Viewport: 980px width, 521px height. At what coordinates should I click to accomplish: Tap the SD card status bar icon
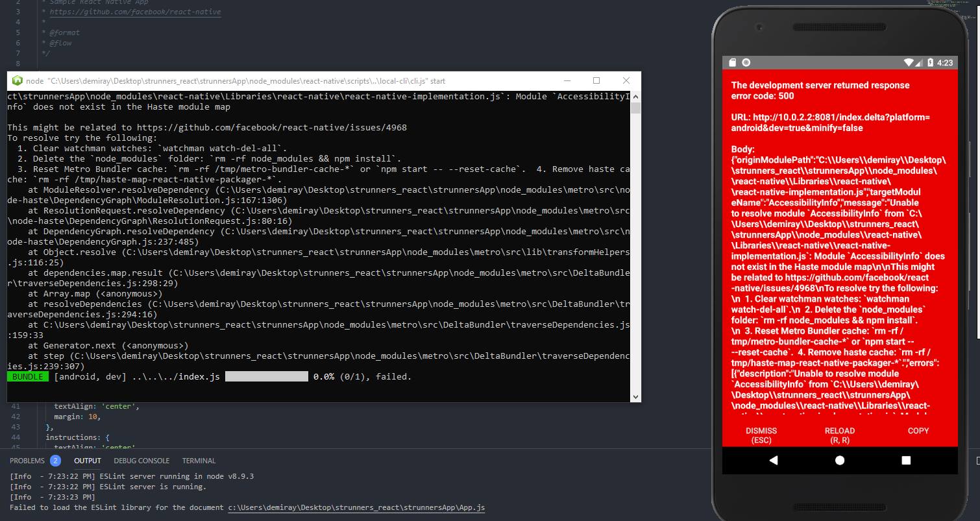click(x=733, y=62)
